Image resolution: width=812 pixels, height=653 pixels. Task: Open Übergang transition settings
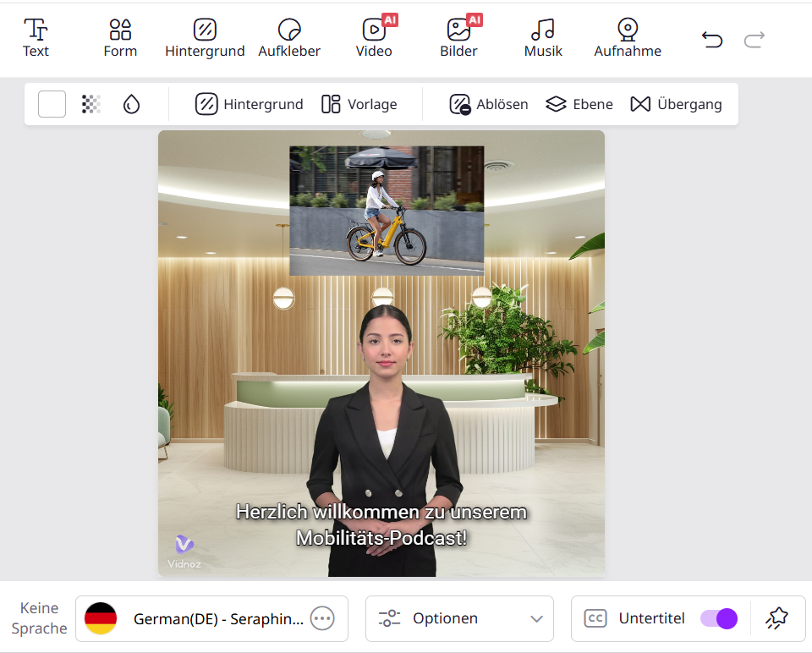click(677, 104)
